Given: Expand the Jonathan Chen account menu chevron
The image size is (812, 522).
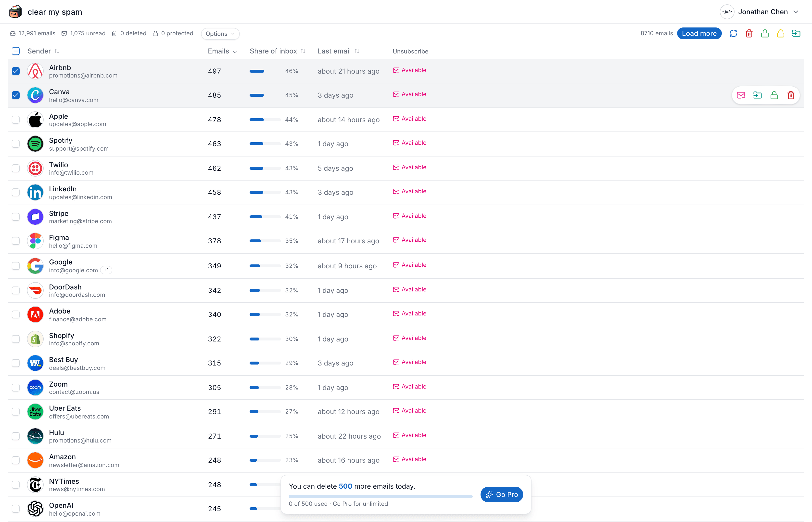Looking at the screenshot, I should (796, 12).
